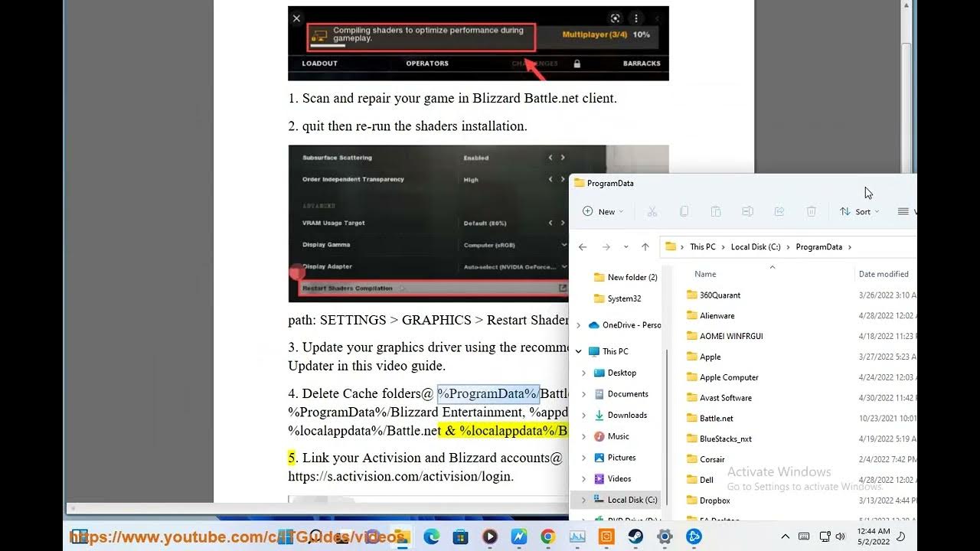
Task: Open the Sort dropdown in Explorer
Action: [859, 211]
